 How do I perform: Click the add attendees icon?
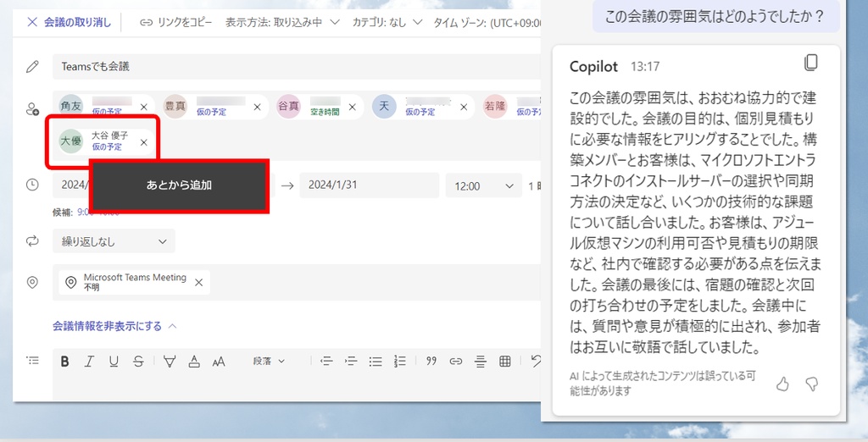coord(33,109)
